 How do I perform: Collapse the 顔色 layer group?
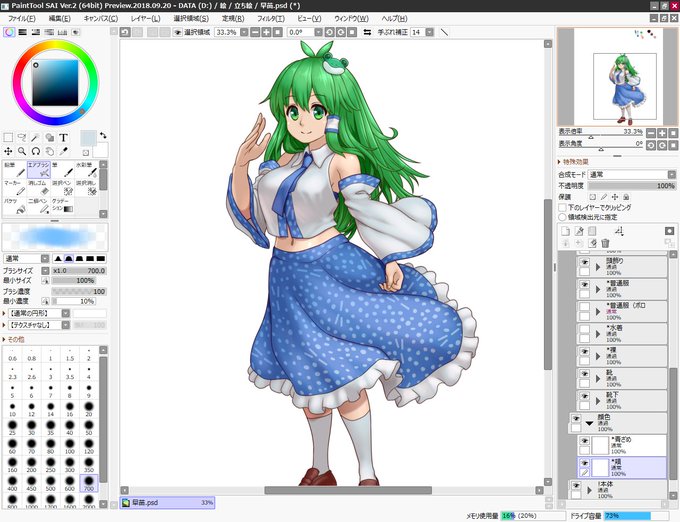[589, 423]
